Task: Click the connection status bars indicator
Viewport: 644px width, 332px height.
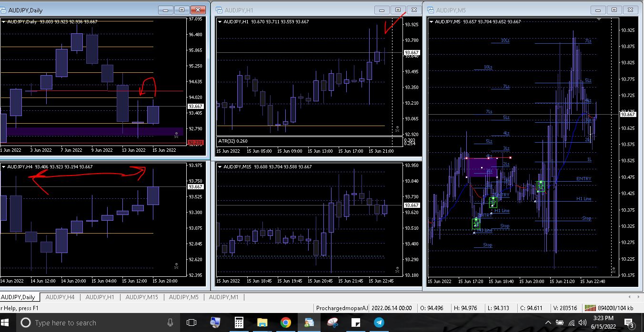Action: point(590,308)
